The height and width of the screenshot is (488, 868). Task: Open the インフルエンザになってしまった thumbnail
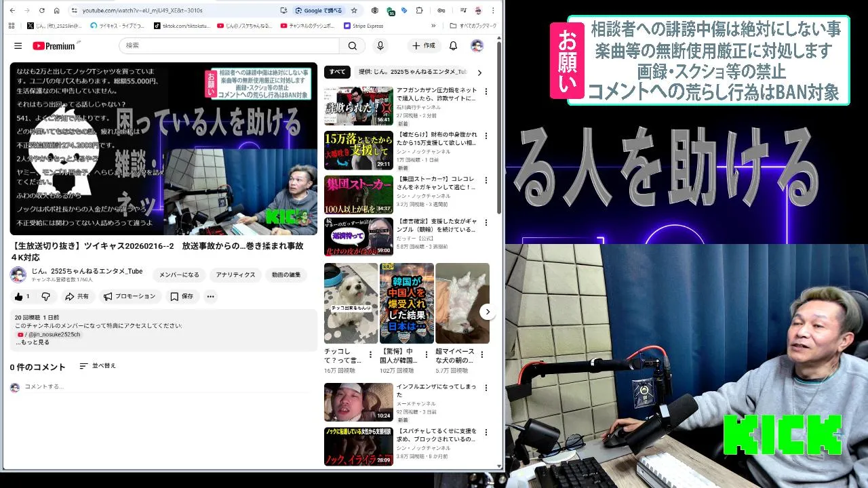click(x=358, y=402)
